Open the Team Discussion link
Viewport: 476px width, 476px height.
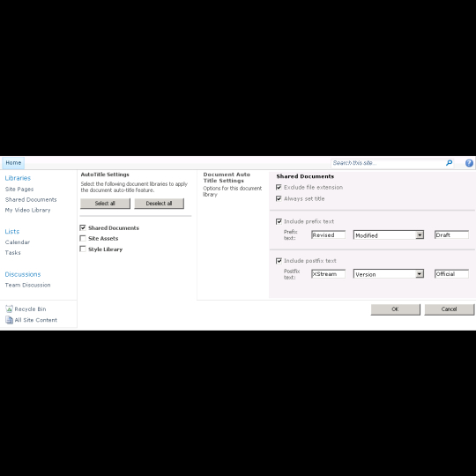pos(27,285)
